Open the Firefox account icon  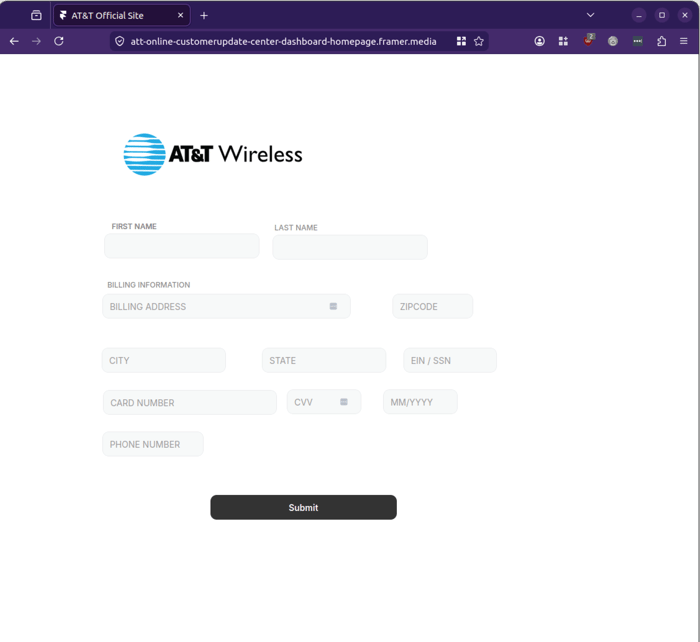click(539, 41)
